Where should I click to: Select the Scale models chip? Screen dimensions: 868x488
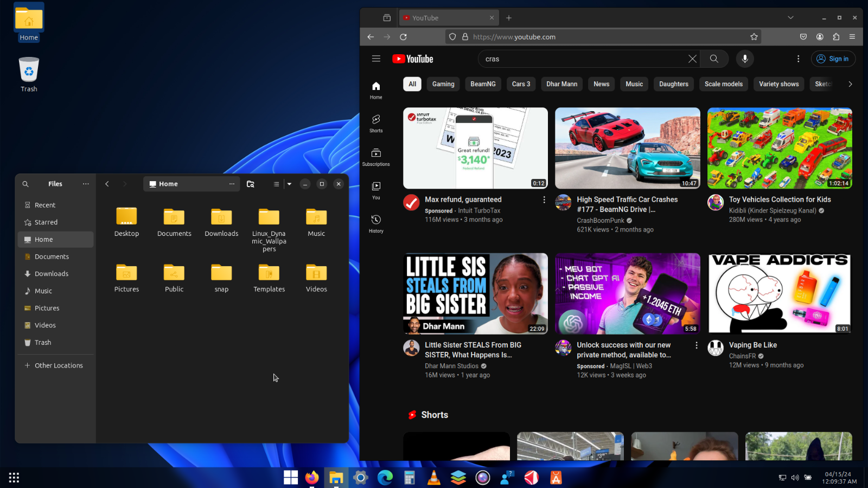pyautogui.click(x=724, y=84)
